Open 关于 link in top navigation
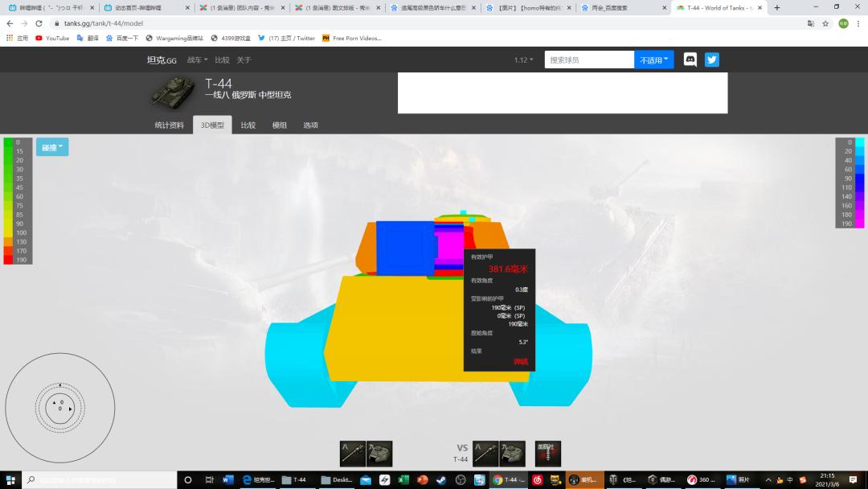 coord(244,60)
